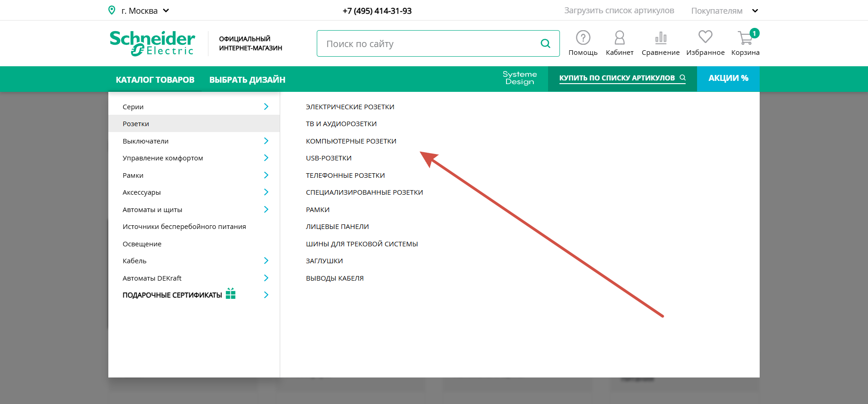Expand the Серии chevron arrow
Image resolution: width=868 pixels, height=404 pixels.
coord(266,106)
